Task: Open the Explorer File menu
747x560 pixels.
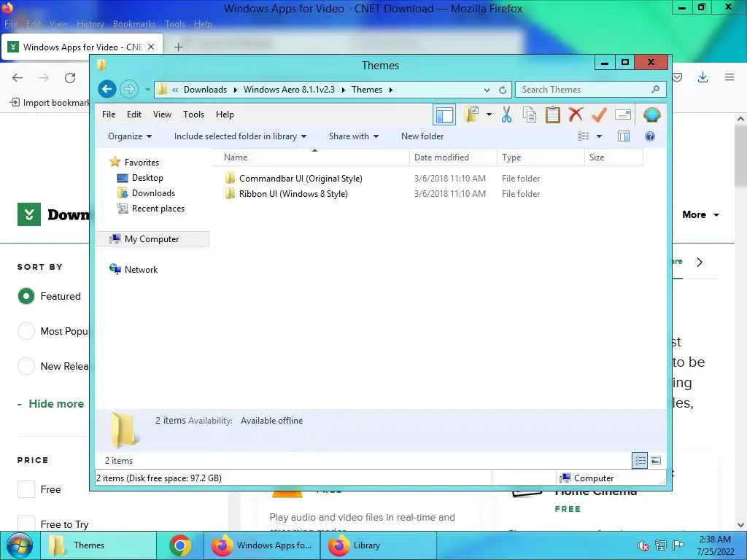Action: pos(109,114)
